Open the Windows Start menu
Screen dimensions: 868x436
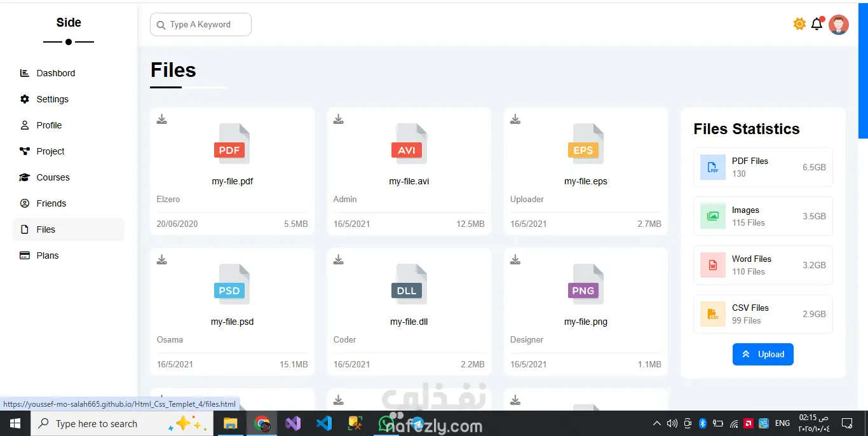tap(15, 423)
